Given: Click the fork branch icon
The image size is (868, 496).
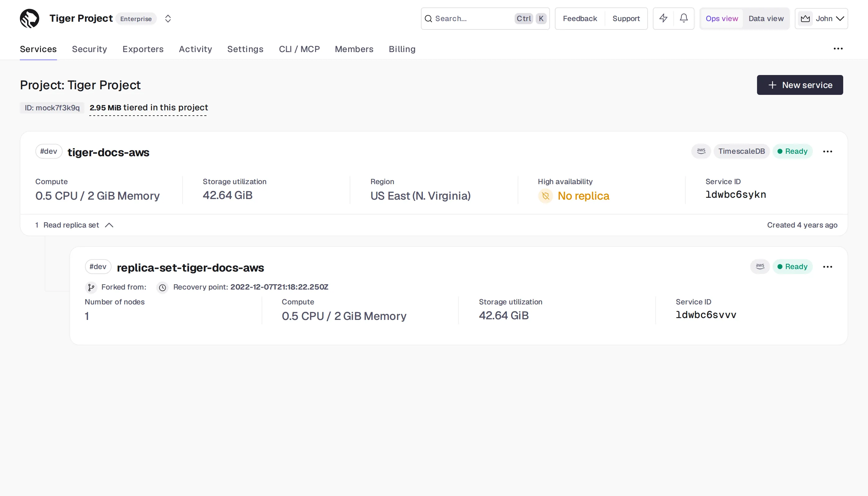Looking at the screenshot, I should click(91, 287).
